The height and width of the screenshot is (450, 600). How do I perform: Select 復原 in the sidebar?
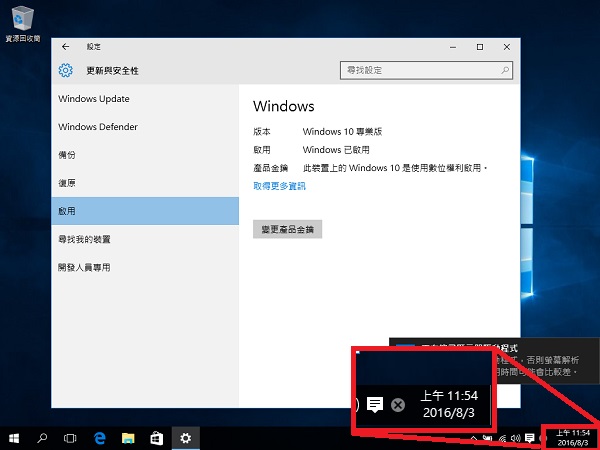coord(145,183)
